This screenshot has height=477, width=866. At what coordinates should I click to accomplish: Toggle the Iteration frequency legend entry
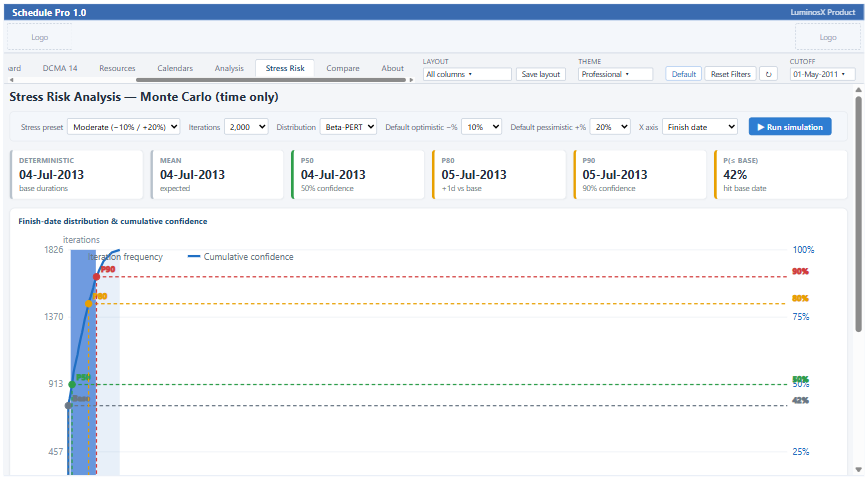point(125,257)
